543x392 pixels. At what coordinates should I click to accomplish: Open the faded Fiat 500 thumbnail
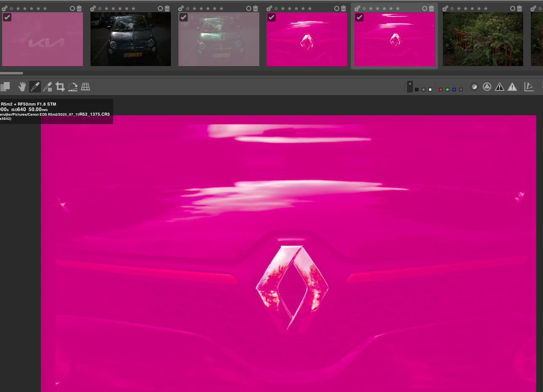tap(219, 39)
